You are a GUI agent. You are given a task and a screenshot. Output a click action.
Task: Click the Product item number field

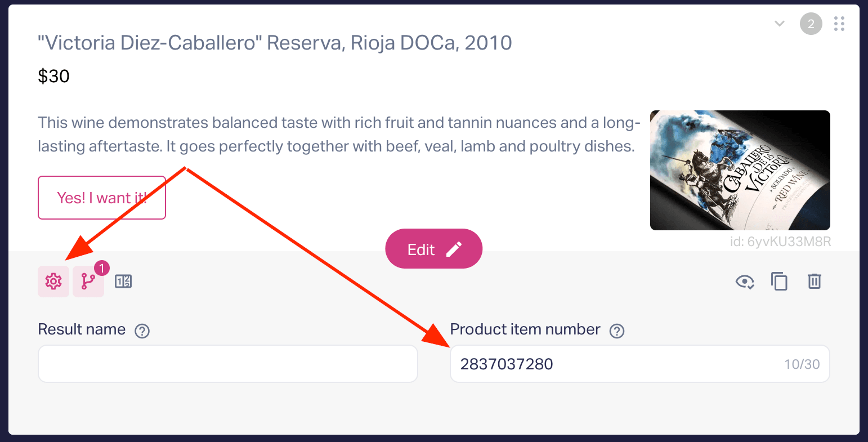pos(640,364)
